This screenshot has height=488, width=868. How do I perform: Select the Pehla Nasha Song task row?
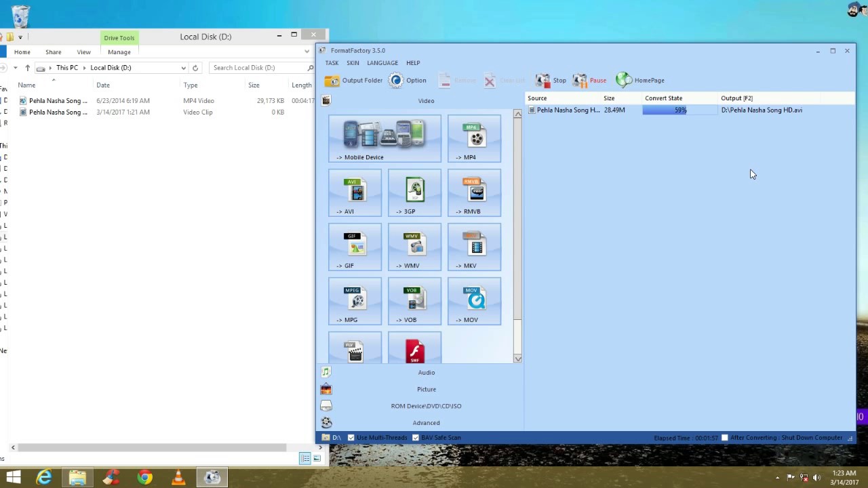(690, 110)
